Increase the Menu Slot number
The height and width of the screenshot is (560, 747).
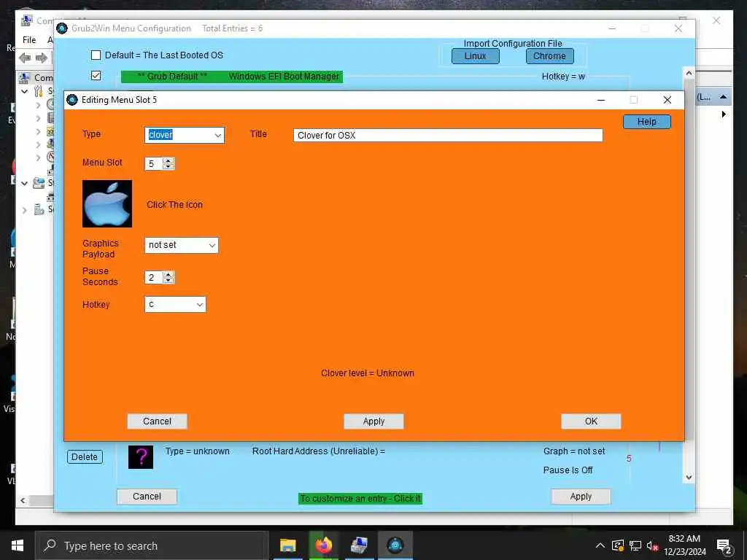point(168,161)
